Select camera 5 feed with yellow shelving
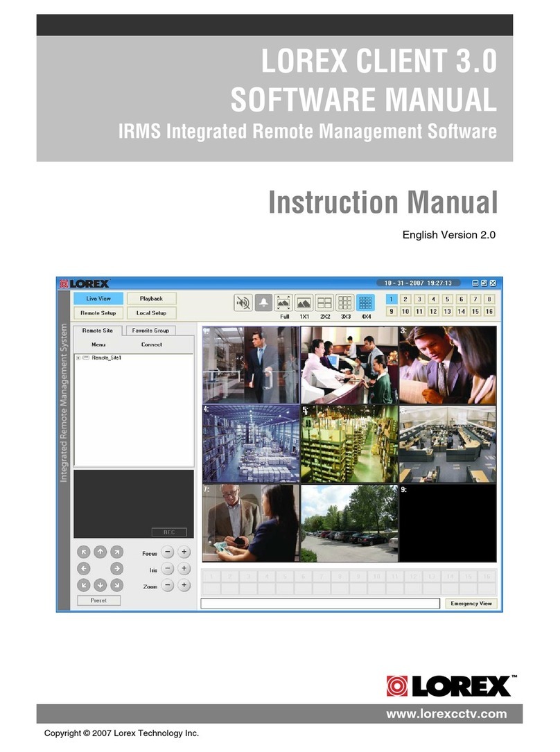The width and height of the screenshot is (560, 752). [349, 444]
